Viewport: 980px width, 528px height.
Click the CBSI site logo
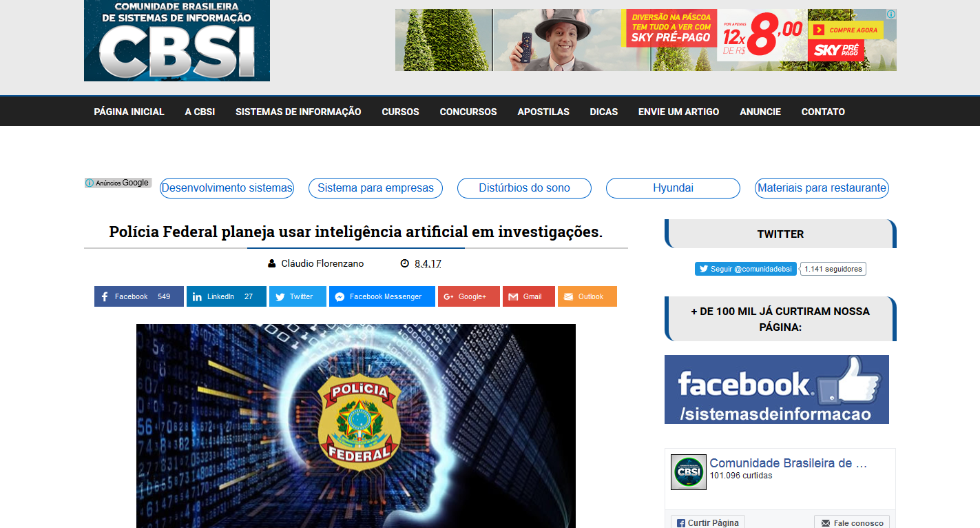[177, 41]
